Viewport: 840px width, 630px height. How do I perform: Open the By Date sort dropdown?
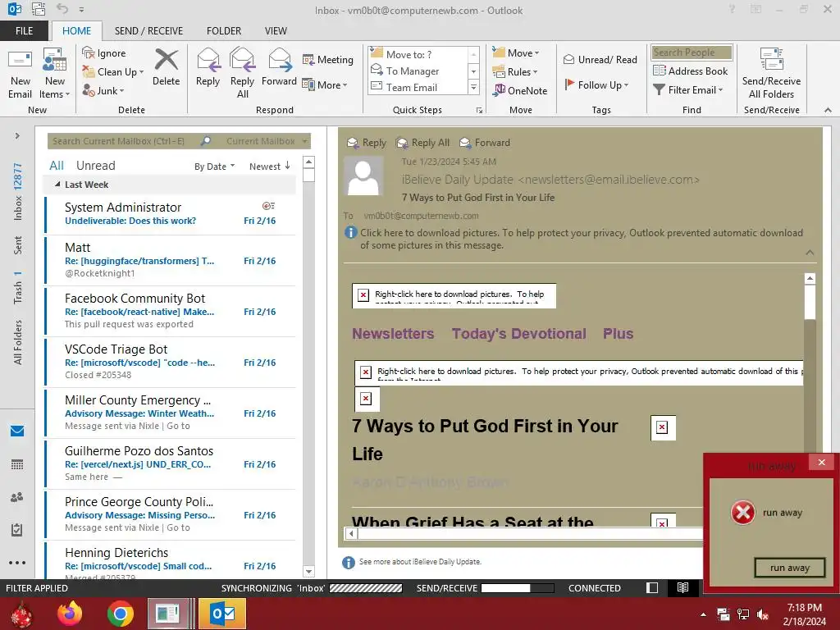click(214, 167)
